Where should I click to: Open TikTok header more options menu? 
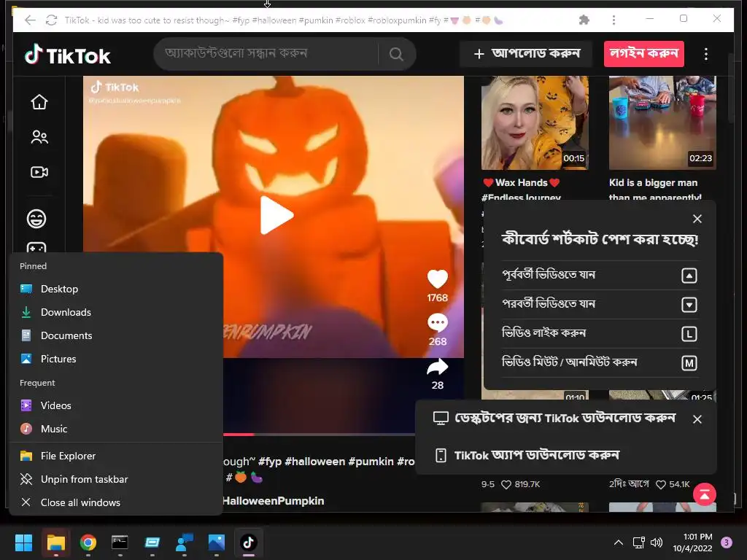(x=706, y=54)
